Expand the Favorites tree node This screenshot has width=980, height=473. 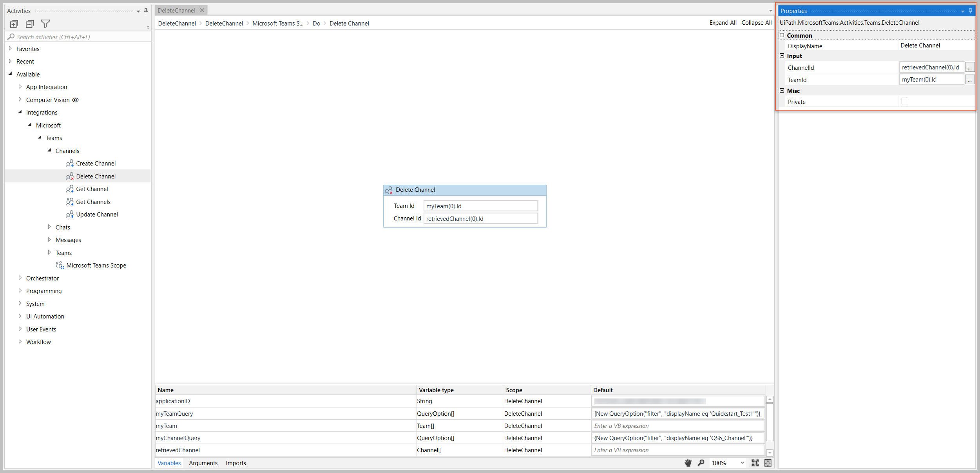11,49
